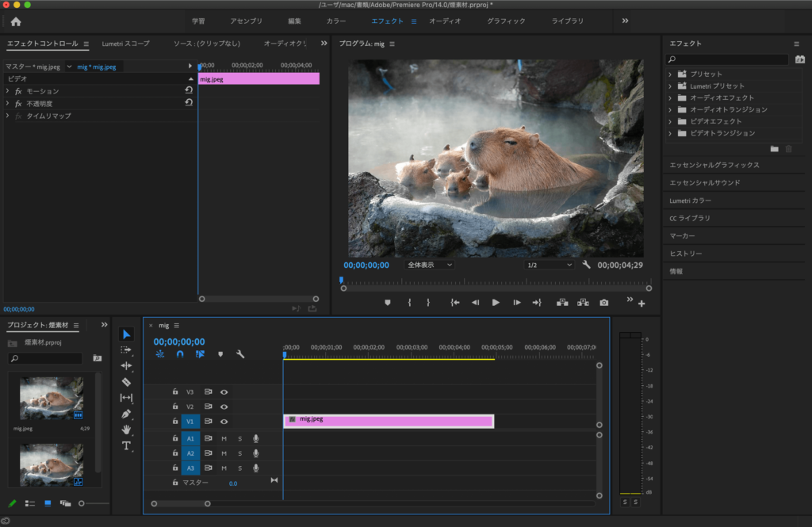Image resolution: width=812 pixels, height=527 pixels.
Task: Select the Type tool
Action: tap(126, 445)
